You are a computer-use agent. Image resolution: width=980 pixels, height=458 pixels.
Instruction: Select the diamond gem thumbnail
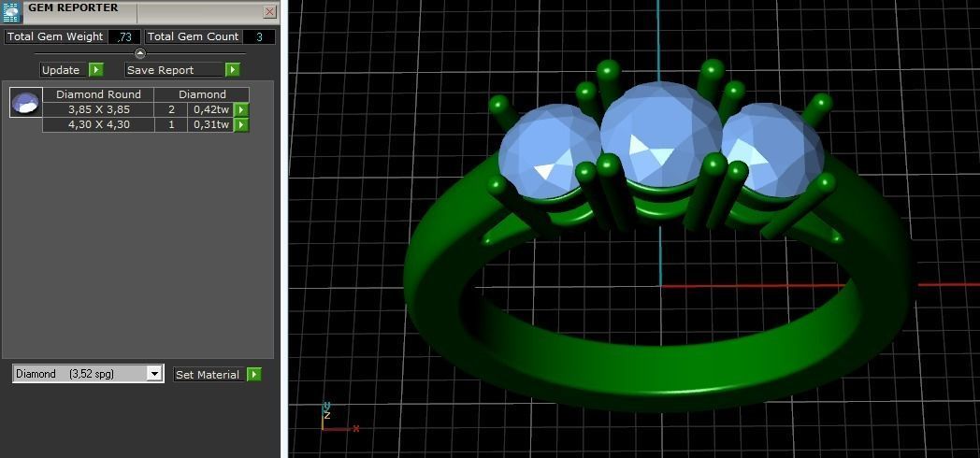click(x=26, y=103)
